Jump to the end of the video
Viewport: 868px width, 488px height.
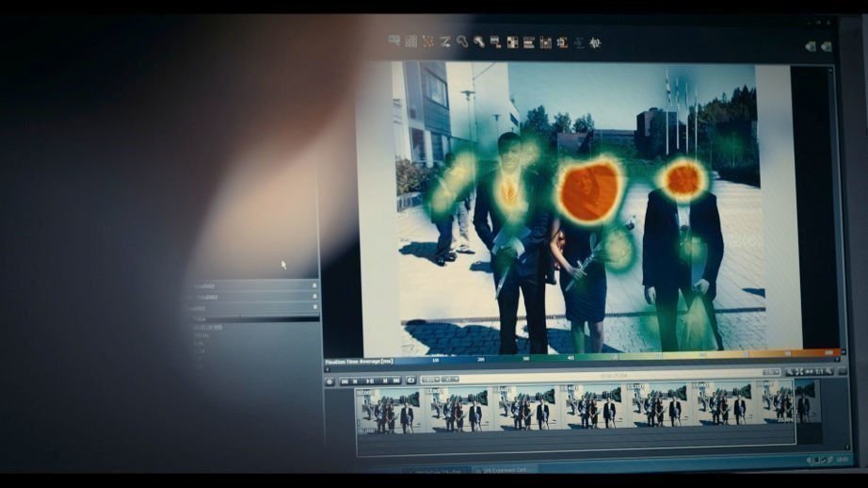point(395,382)
